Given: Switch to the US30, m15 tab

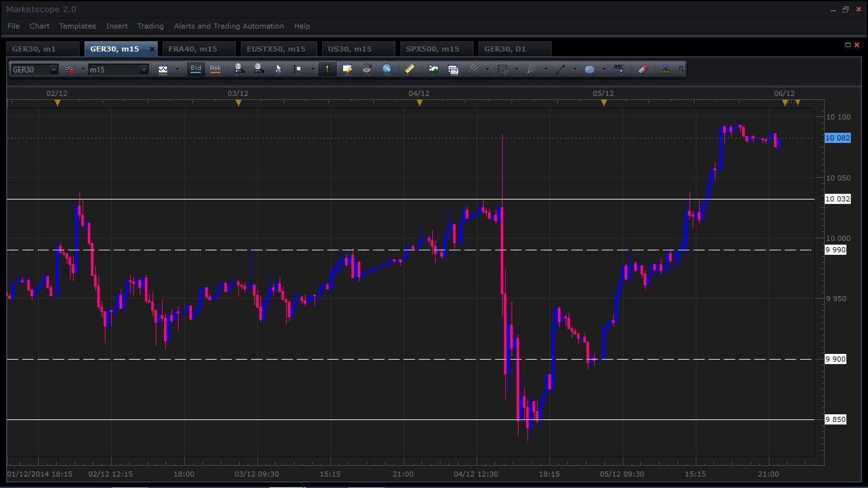Looking at the screenshot, I should pos(358,49).
